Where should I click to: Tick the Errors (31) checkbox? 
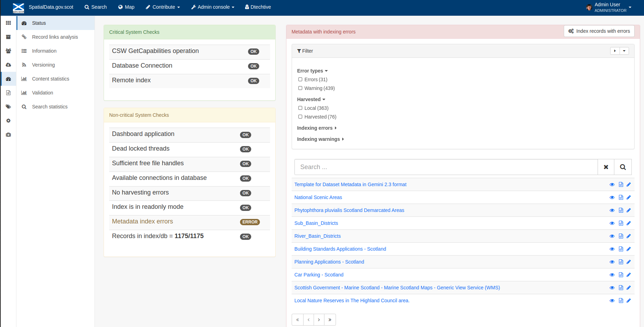tap(300, 79)
